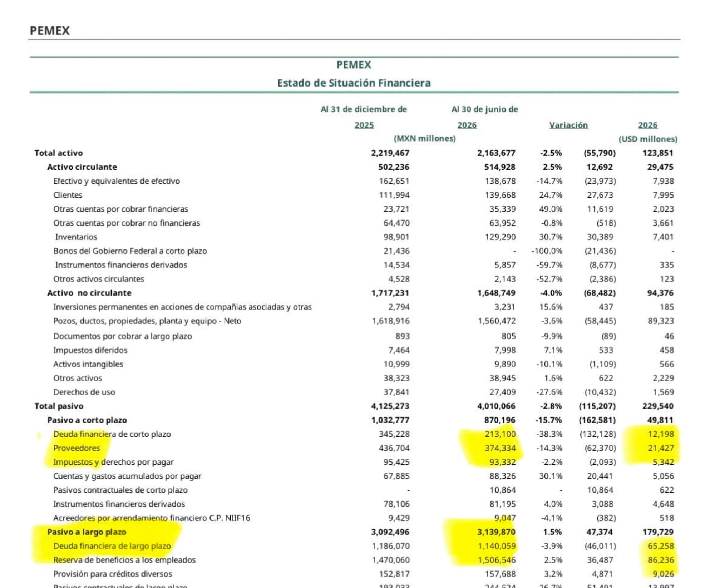Select the "Activos intangibles" row label
Viewport: 715px width, 588px height.
(x=88, y=364)
